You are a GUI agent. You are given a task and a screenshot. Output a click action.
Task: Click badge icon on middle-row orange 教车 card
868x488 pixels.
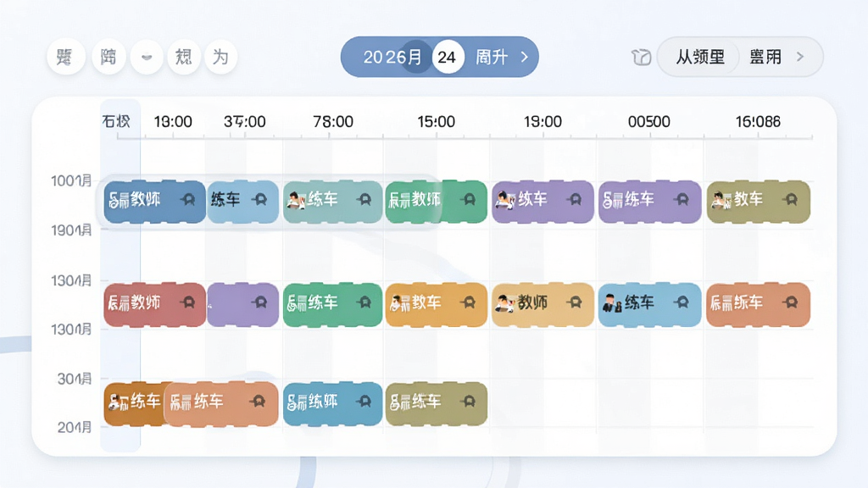click(469, 302)
